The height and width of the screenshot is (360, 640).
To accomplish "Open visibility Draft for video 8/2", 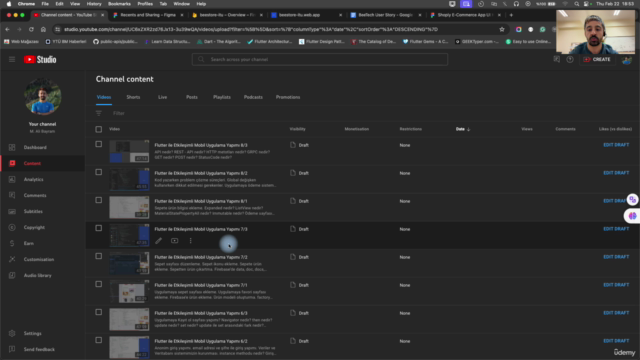I will point(299,173).
